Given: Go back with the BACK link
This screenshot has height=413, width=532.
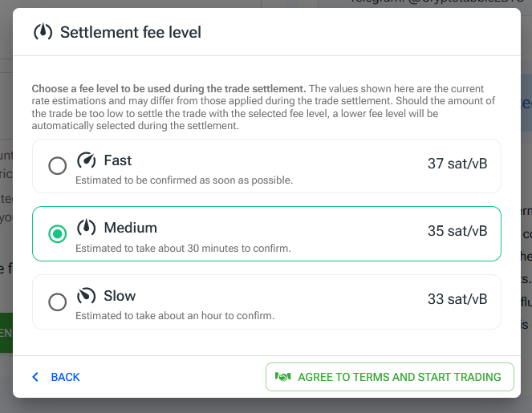Looking at the screenshot, I should pyautogui.click(x=65, y=377).
